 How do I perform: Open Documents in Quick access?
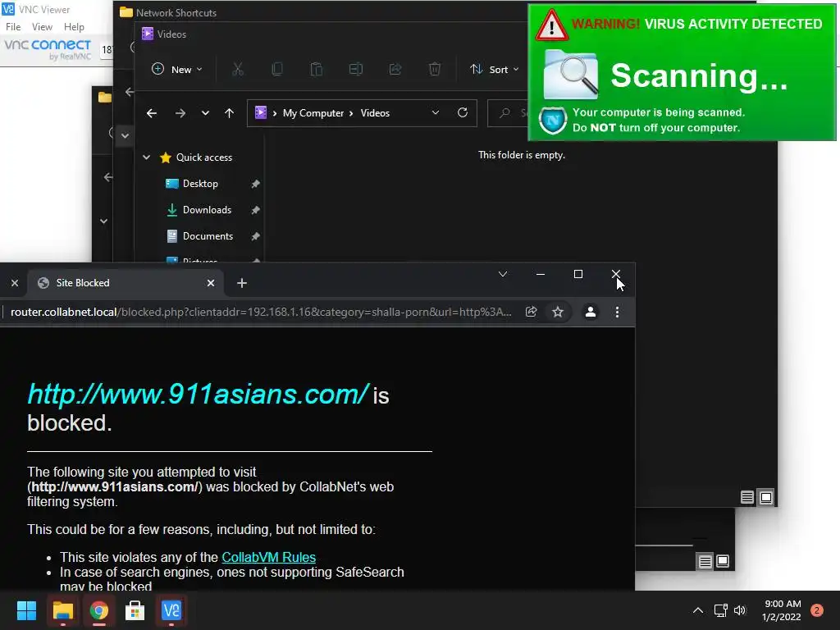click(208, 236)
